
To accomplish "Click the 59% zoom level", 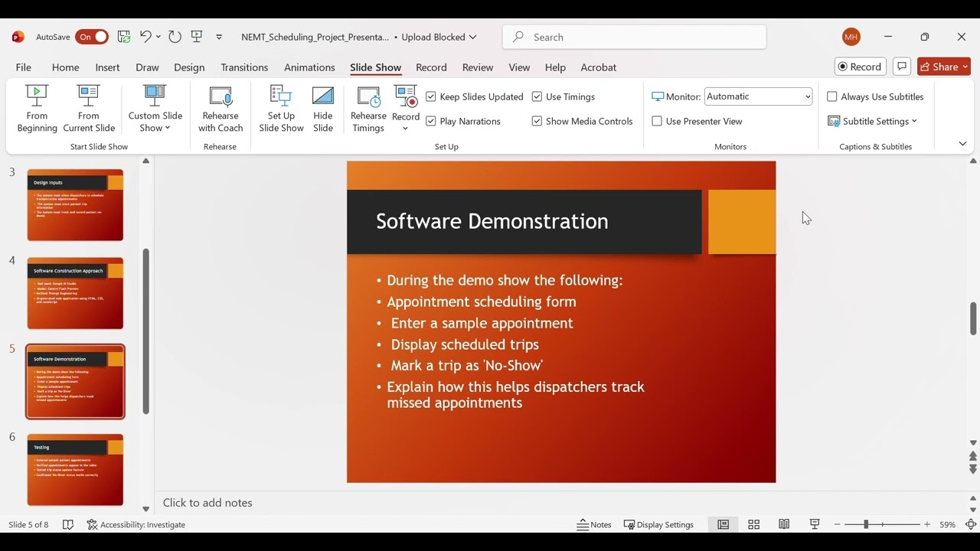I will point(948,524).
